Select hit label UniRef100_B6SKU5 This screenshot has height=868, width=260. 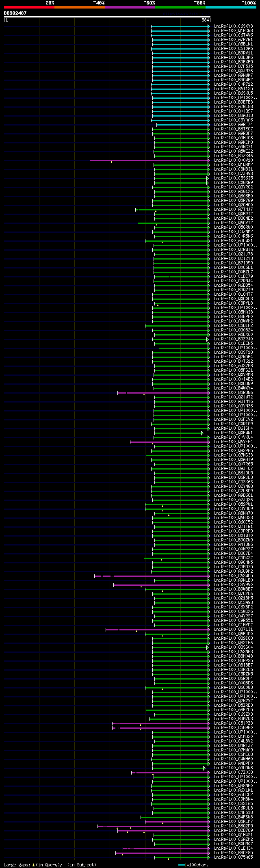click(x=233, y=93)
